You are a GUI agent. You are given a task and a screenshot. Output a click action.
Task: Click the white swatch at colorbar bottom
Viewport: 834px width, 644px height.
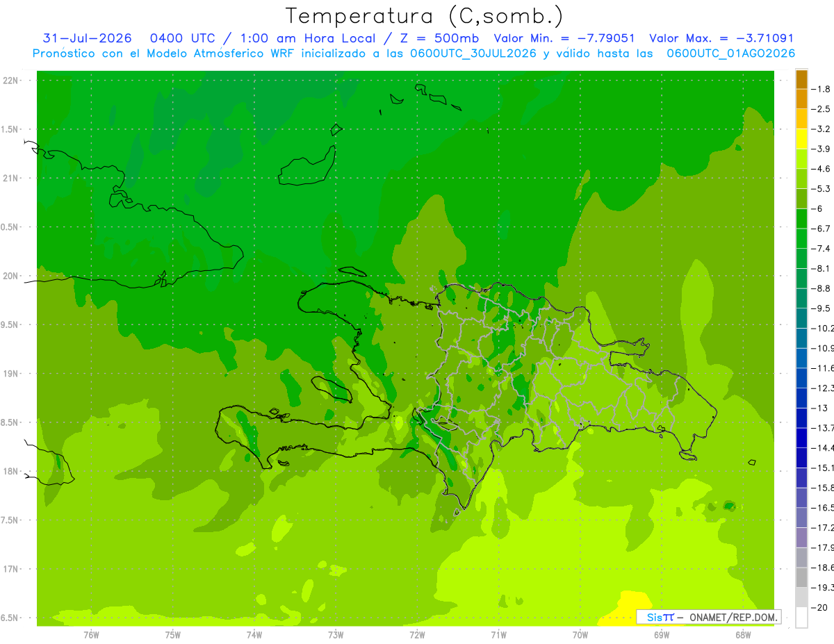801,617
